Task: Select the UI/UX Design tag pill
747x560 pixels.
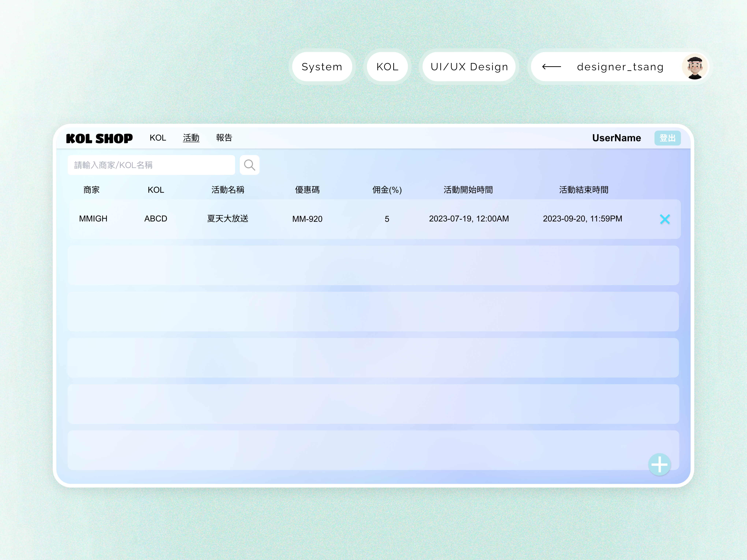Action: coord(469,67)
